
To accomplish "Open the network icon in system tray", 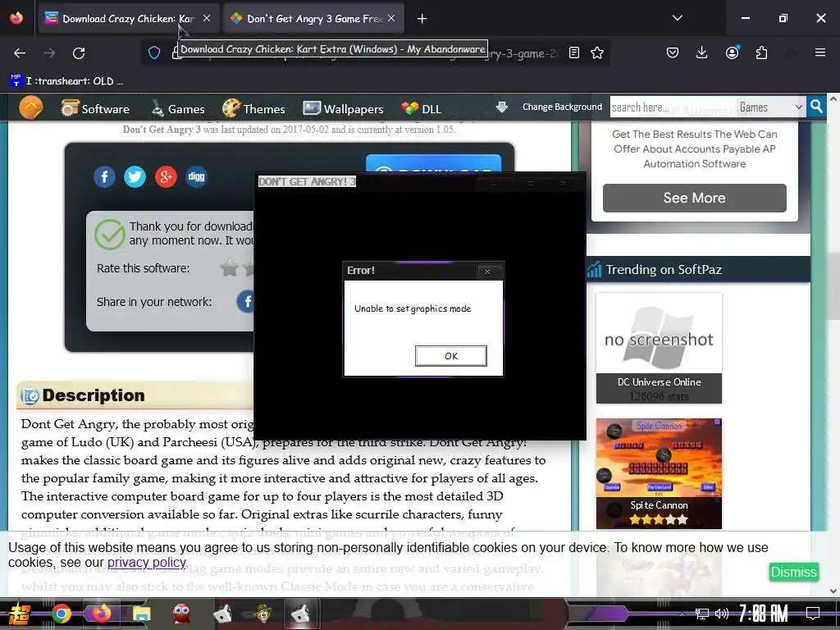I will (x=702, y=614).
